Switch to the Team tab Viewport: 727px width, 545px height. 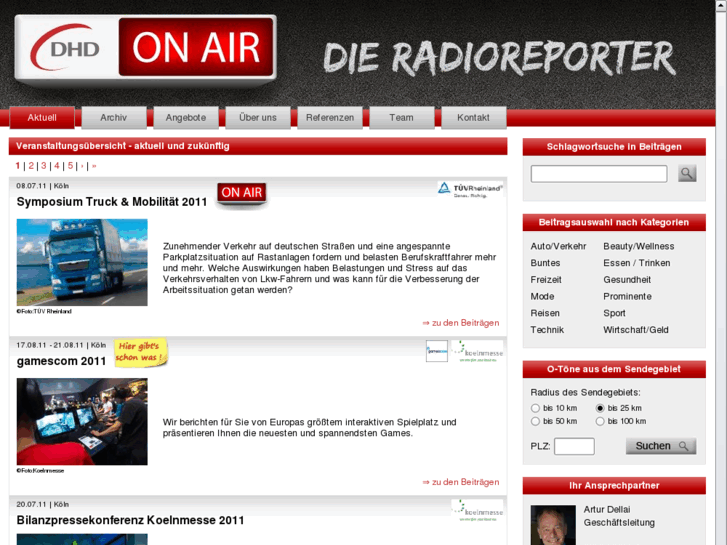pos(402,118)
